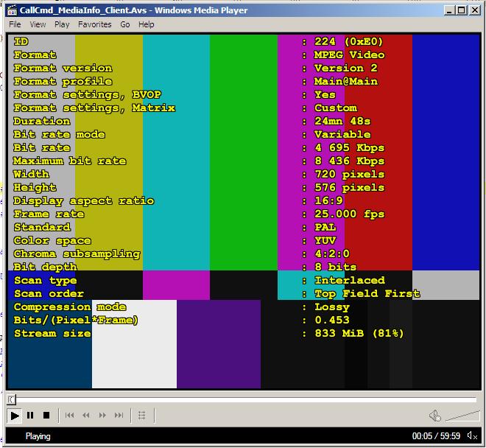Click the '833 MiB (81%)' stream size
This screenshot has height=448, width=486.
click(359, 333)
